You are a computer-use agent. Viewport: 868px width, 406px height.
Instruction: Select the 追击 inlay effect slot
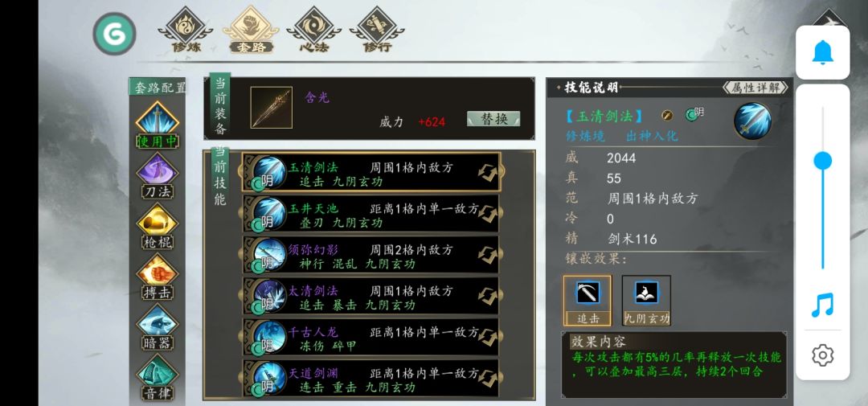tap(588, 300)
